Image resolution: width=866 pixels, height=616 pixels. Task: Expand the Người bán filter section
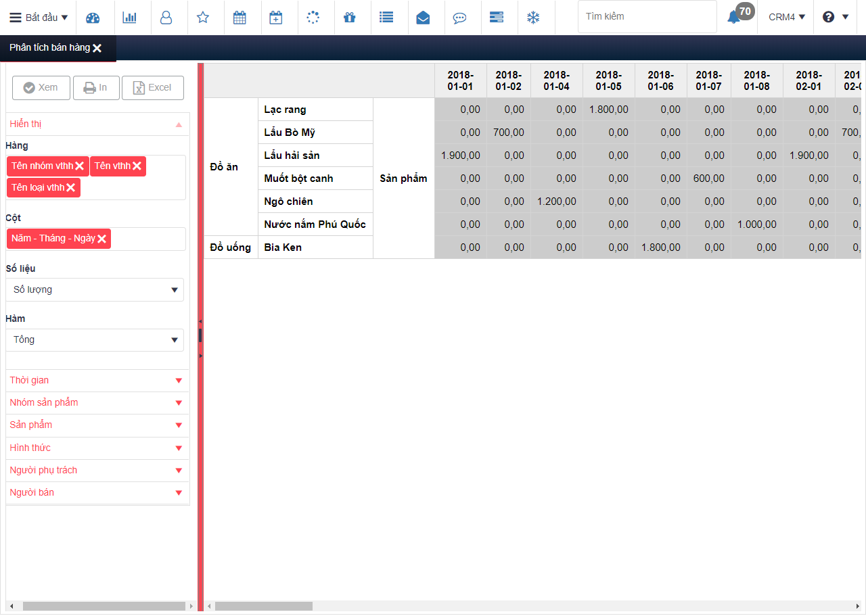(97, 493)
